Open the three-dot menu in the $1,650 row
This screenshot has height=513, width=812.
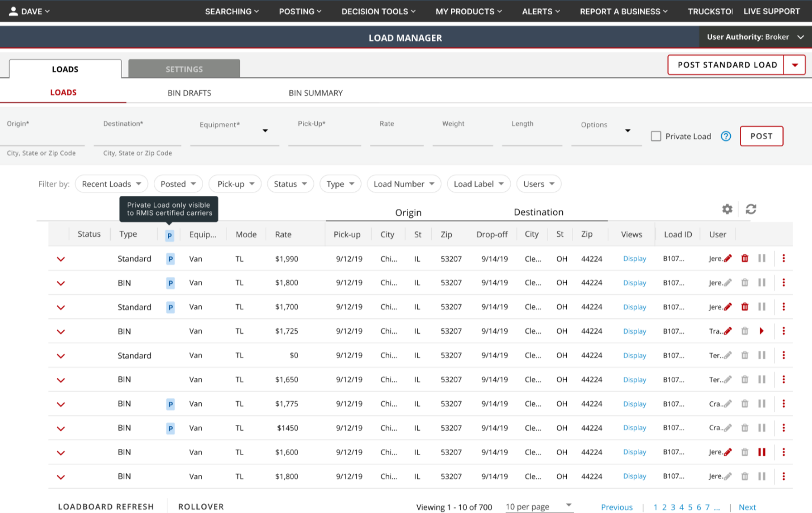pyautogui.click(x=784, y=379)
